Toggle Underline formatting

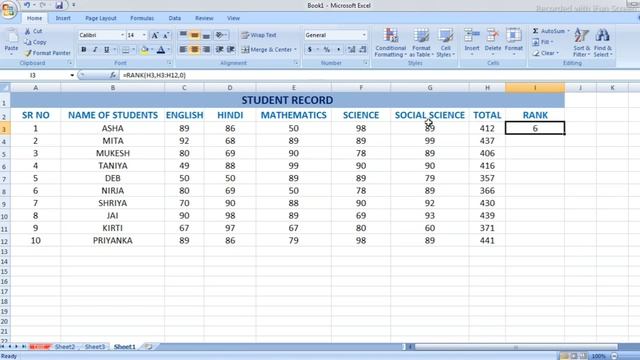point(107,50)
